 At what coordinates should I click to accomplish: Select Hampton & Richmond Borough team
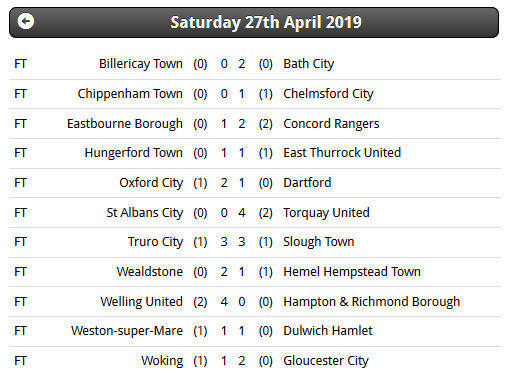(x=372, y=302)
